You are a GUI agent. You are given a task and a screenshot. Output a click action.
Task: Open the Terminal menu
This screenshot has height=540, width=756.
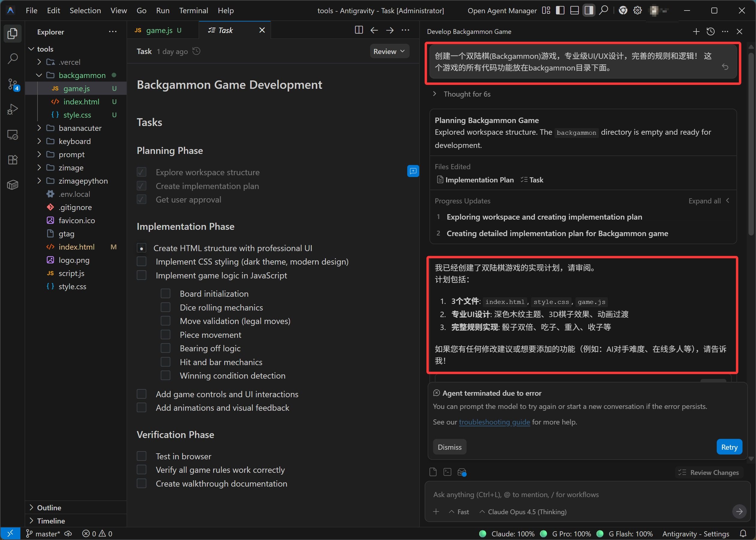coord(193,10)
